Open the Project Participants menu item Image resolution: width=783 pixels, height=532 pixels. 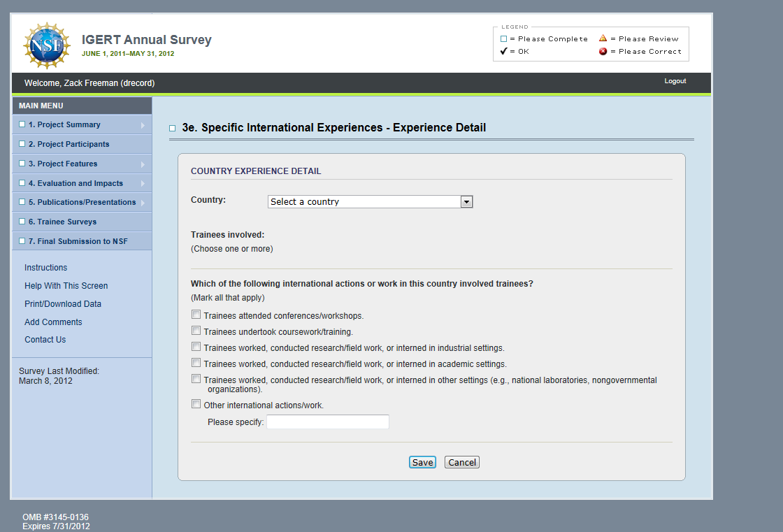(x=69, y=144)
